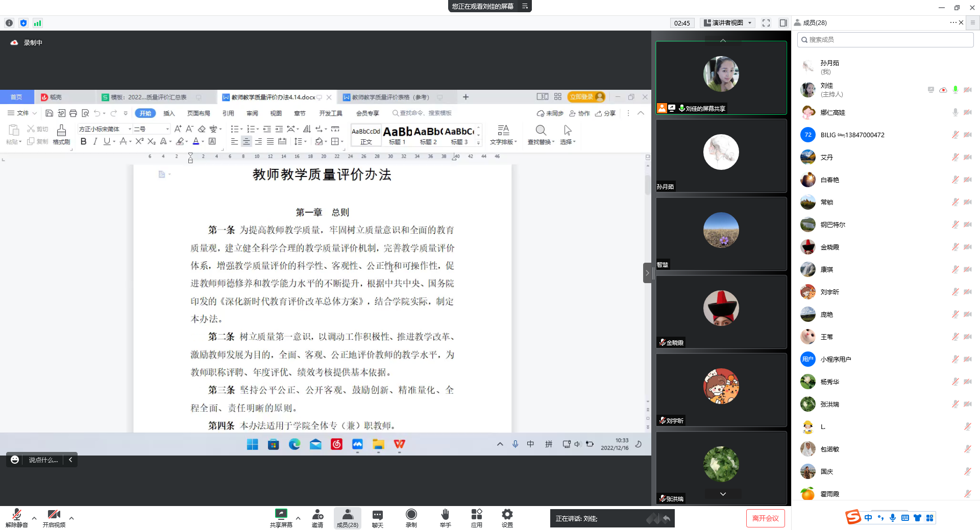Open the 稻壳 tab in WPS
980x530 pixels.
[x=51, y=97]
